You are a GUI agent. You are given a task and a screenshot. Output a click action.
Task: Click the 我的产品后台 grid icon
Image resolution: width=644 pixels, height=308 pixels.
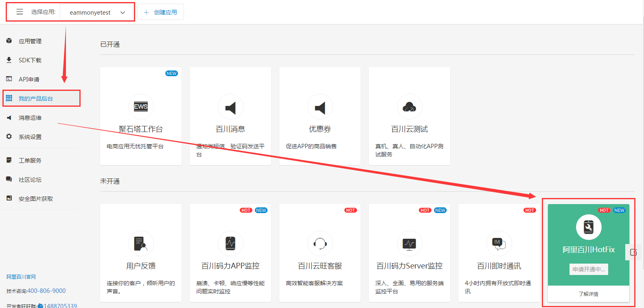pos(9,98)
